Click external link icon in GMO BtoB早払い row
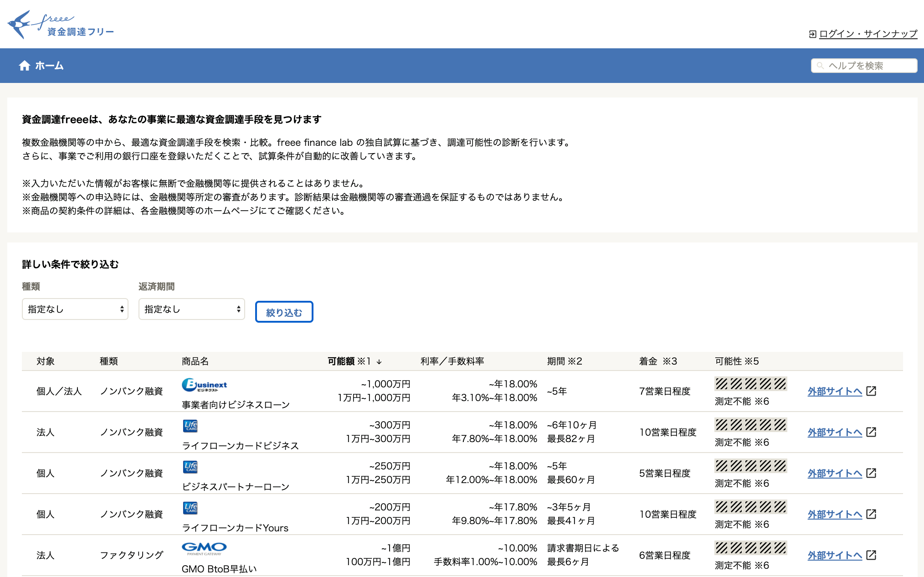The height and width of the screenshot is (577, 924). [871, 555]
